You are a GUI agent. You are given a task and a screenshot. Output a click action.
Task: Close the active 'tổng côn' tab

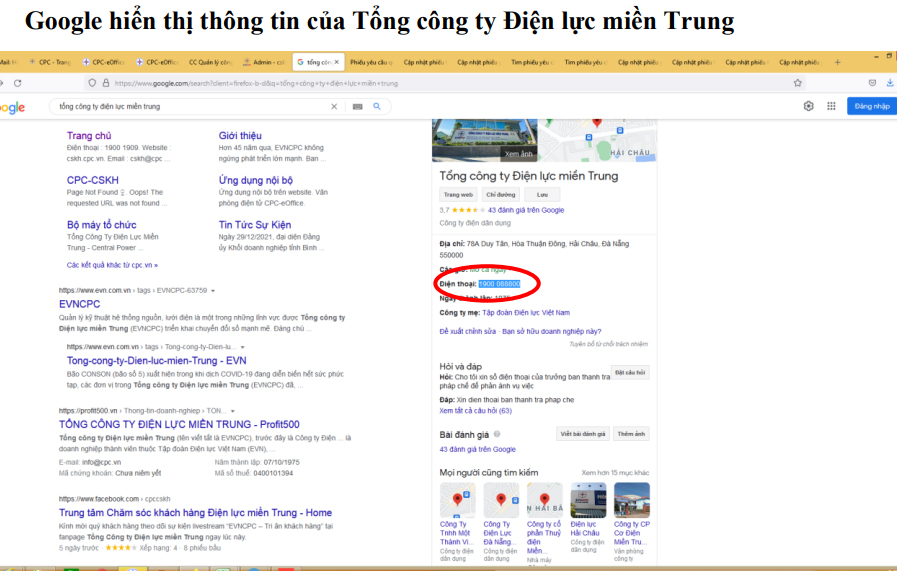coord(336,62)
